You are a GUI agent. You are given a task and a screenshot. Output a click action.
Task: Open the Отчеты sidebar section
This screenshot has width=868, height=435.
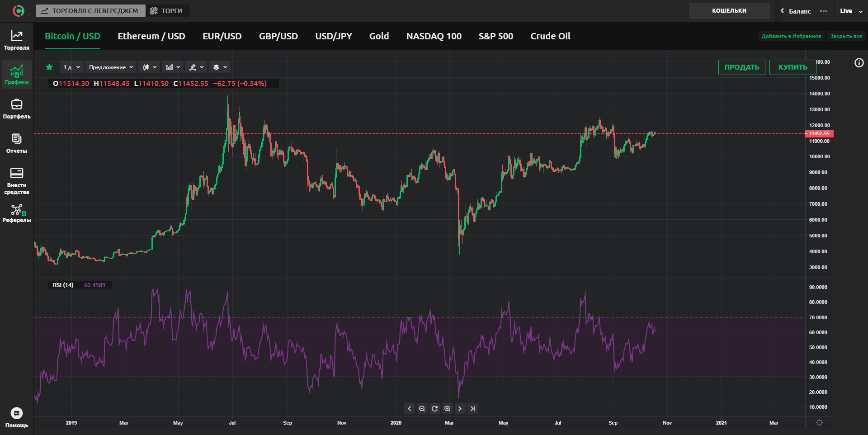17,143
